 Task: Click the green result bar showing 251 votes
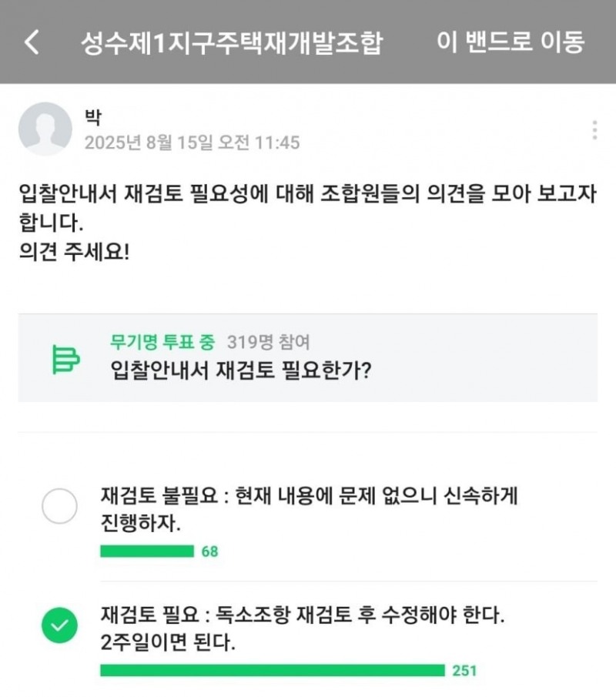tap(273, 670)
